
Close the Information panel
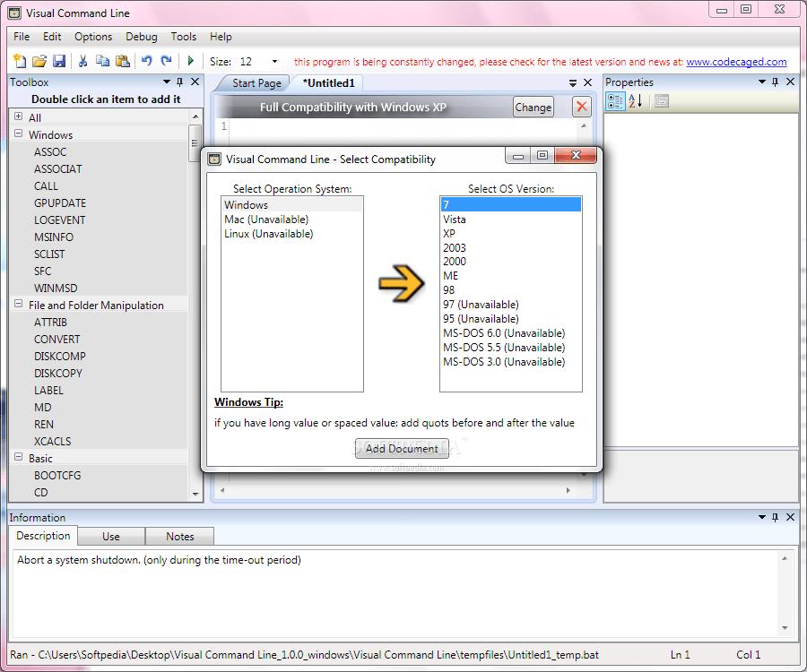pos(791,517)
